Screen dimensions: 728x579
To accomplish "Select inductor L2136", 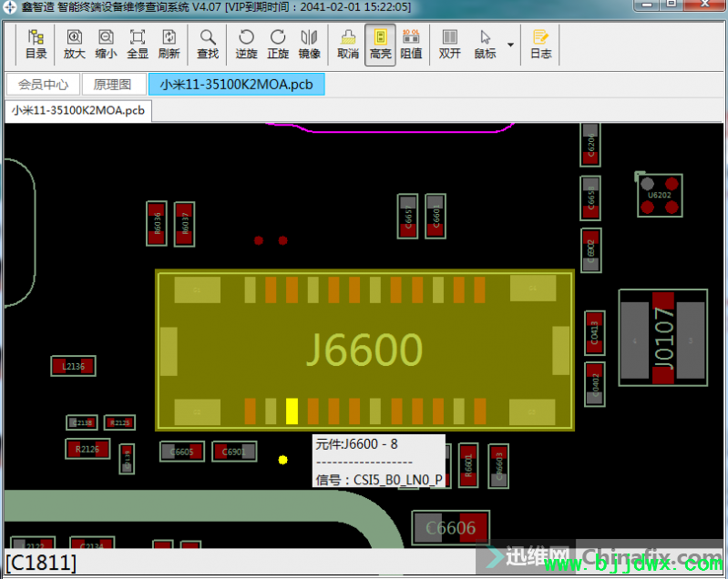I will (x=74, y=366).
